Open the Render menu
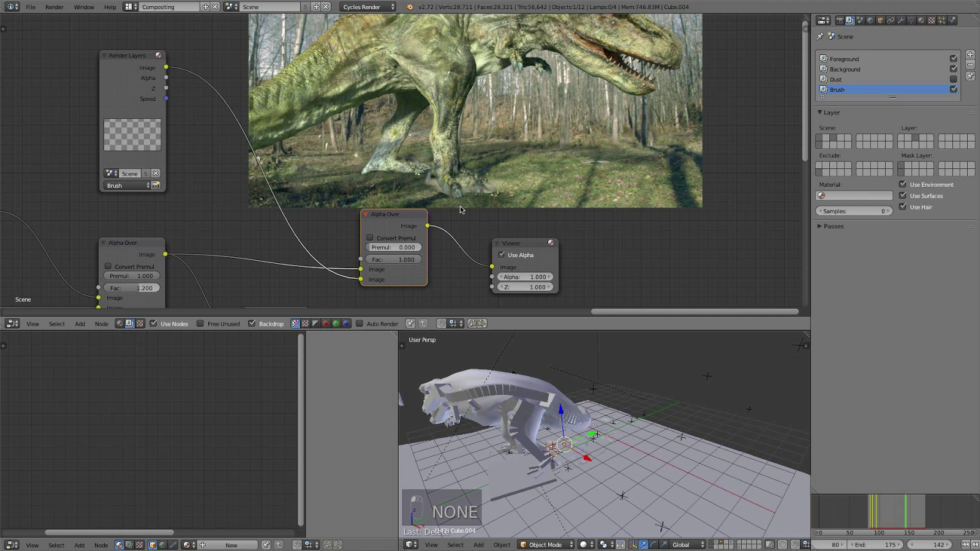The height and width of the screenshot is (551, 980). (x=55, y=7)
